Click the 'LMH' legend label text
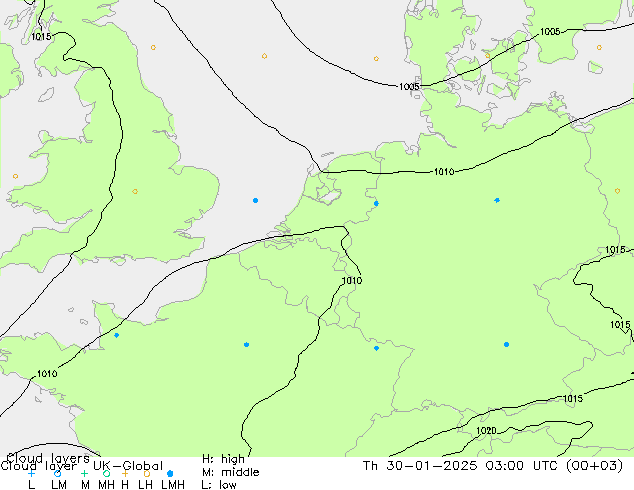The image size is (634, 490). point(173,484)
